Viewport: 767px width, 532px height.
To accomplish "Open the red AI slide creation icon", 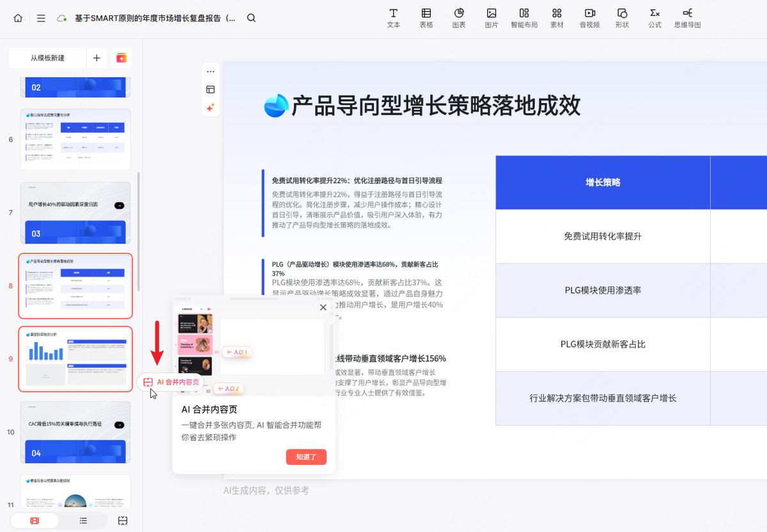I will pos(121,58).
